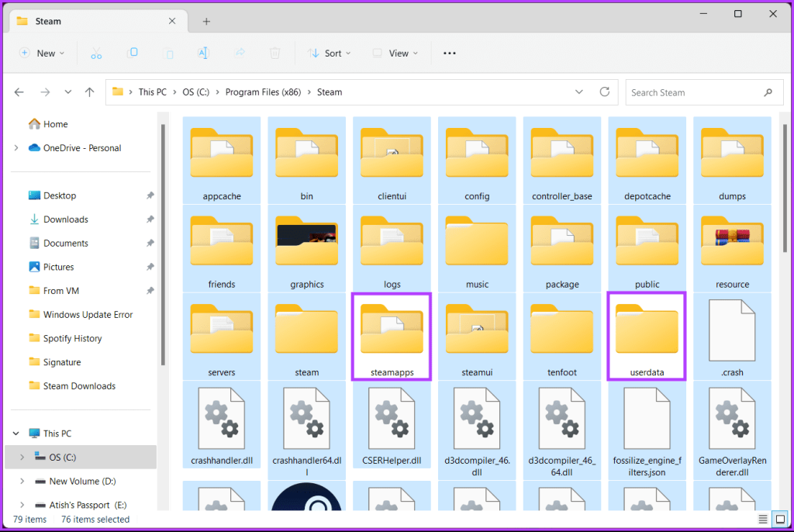Image resolution: width=794 pixels, height=532 pixels.
Task: Open the See more (...) menu
Action: click(449, 53)
